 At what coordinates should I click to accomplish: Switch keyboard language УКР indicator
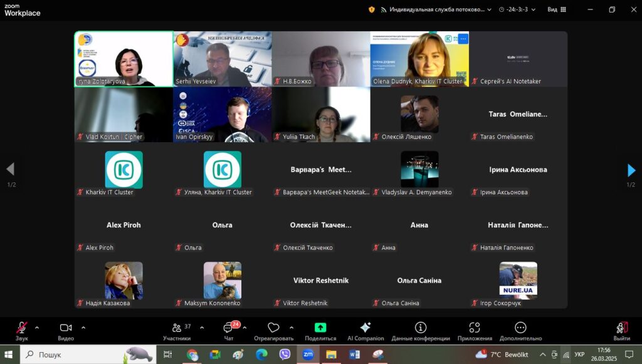(x=579, y=354)
